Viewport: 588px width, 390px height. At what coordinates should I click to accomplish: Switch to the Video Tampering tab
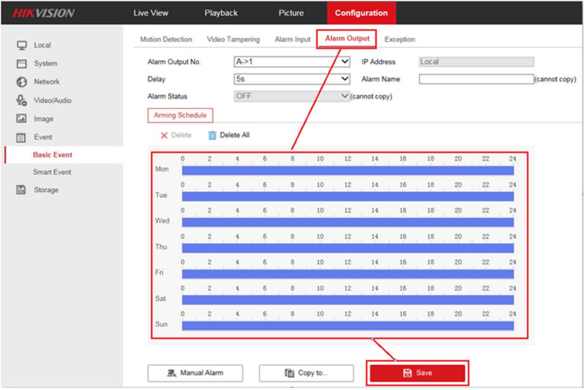(x=233, y=39)
